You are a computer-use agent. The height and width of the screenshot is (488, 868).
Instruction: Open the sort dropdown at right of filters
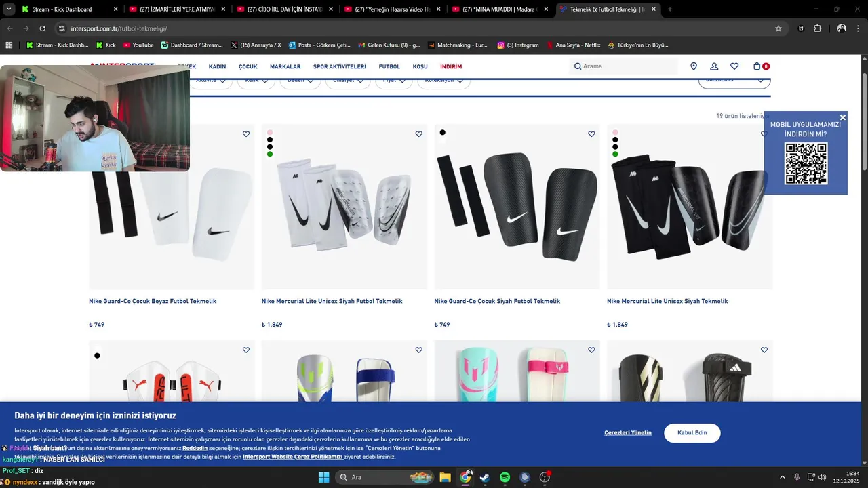pos(734,81)
